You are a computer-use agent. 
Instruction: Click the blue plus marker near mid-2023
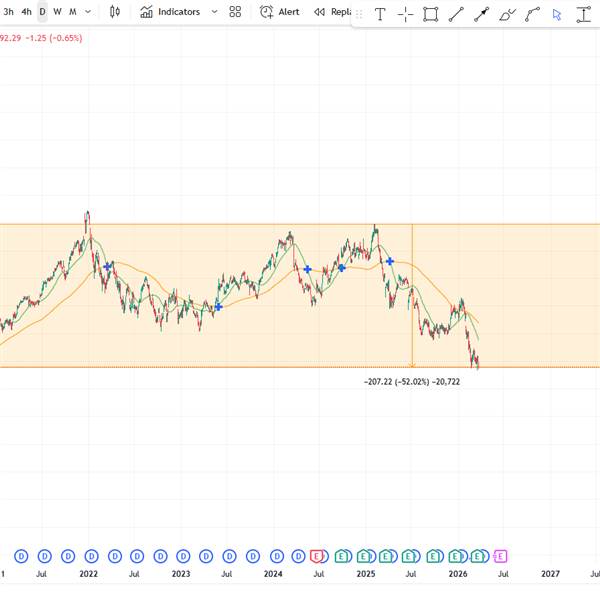218,307
